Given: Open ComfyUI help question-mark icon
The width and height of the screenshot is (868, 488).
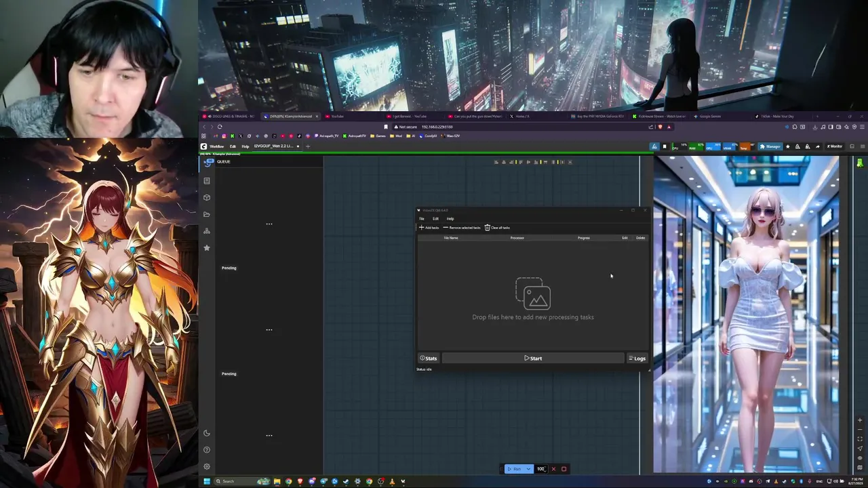Looking at the screenshot, I should 207,450.
